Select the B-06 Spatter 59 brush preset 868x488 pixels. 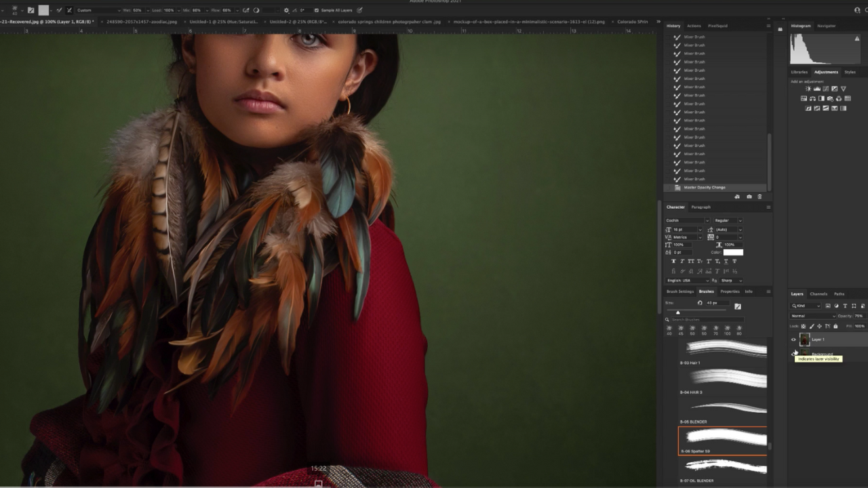[x=723, y=441]
